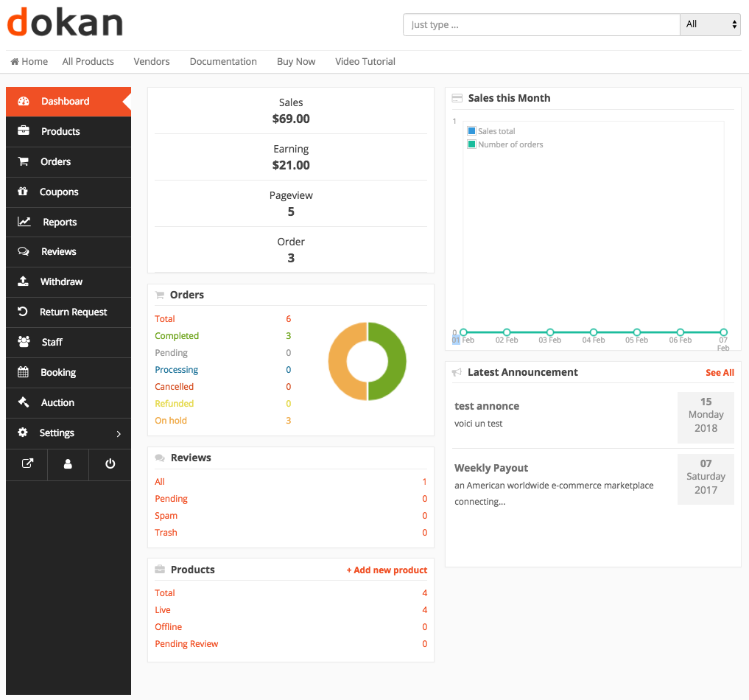
Task: Go to All Products in top menu
Action: coord(88,61)
